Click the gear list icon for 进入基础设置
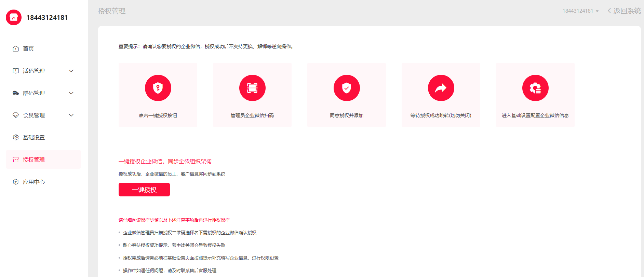Viewport: 644px width, 277px height. pyautogui.click(x=535, y=88)
